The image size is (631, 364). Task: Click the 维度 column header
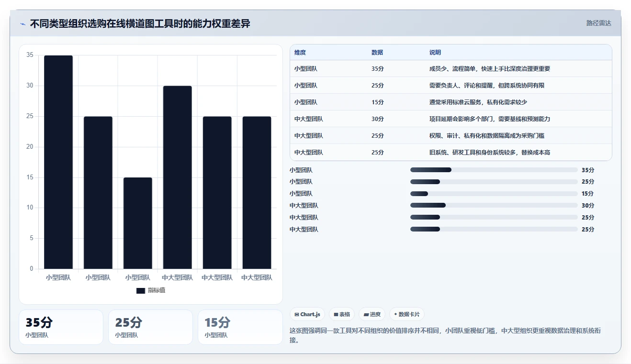point(300,52)
